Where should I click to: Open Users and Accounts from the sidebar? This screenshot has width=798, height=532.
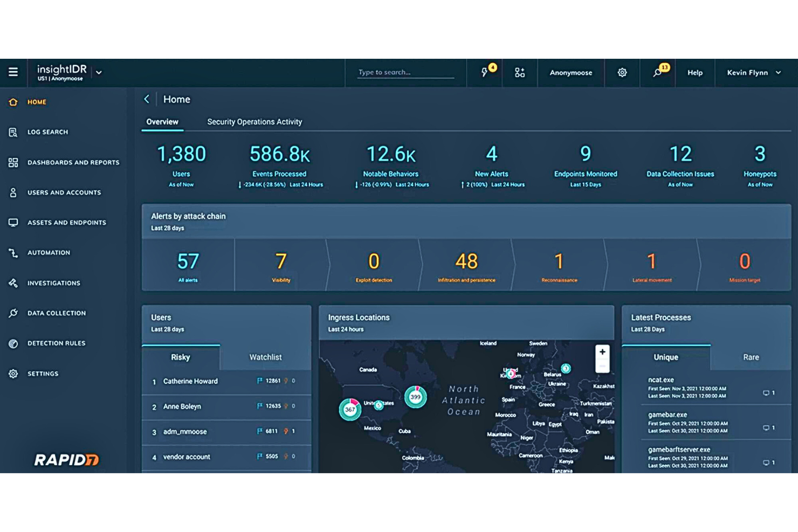(13, 192)
